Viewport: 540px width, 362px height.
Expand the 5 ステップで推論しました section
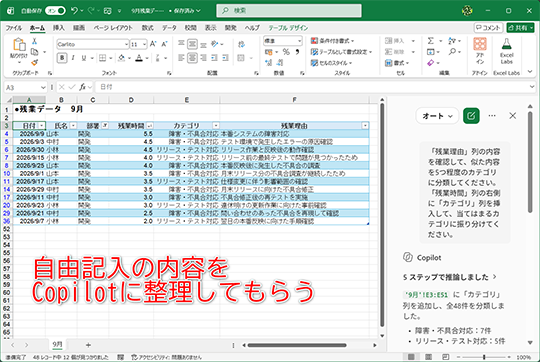(449, 277)
